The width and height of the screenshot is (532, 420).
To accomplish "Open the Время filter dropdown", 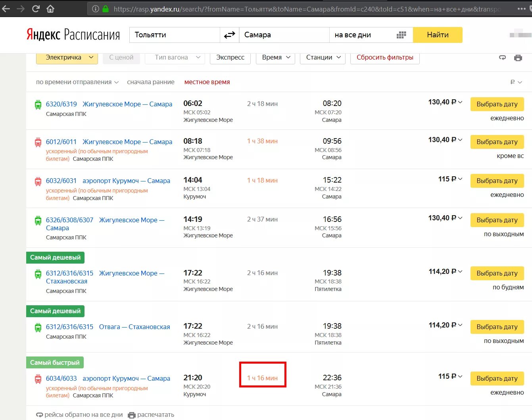I will pos(276,58).
